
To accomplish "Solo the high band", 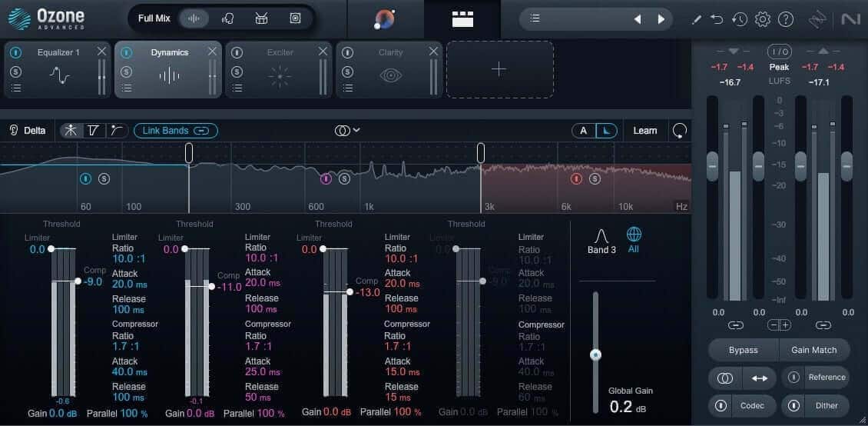I will point(595,179).
